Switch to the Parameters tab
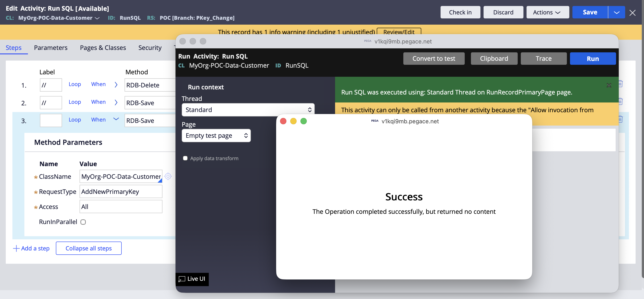This screenshot has height=299, width=644. point(51,47)
